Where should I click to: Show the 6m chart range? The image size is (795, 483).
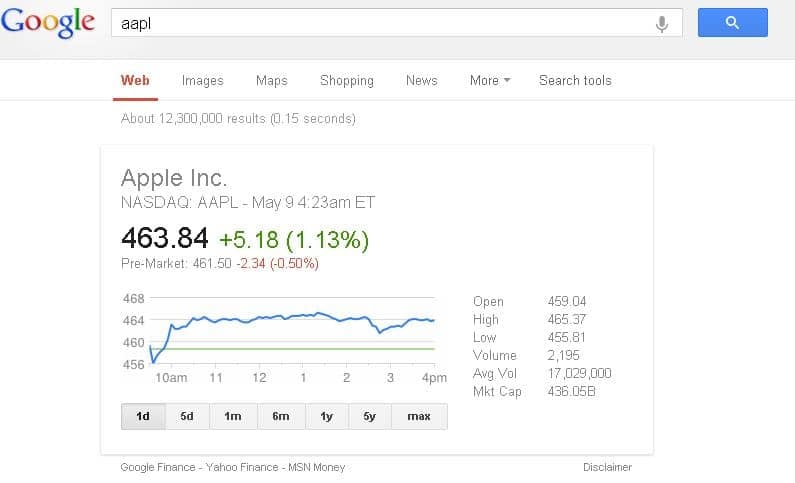(280, 416)
